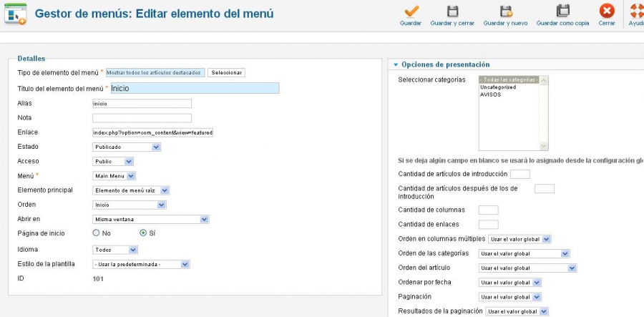Viewport: 644px width, 317px height.
Task: Open the Idioma dropdown showing Todos
Action: 115,250
